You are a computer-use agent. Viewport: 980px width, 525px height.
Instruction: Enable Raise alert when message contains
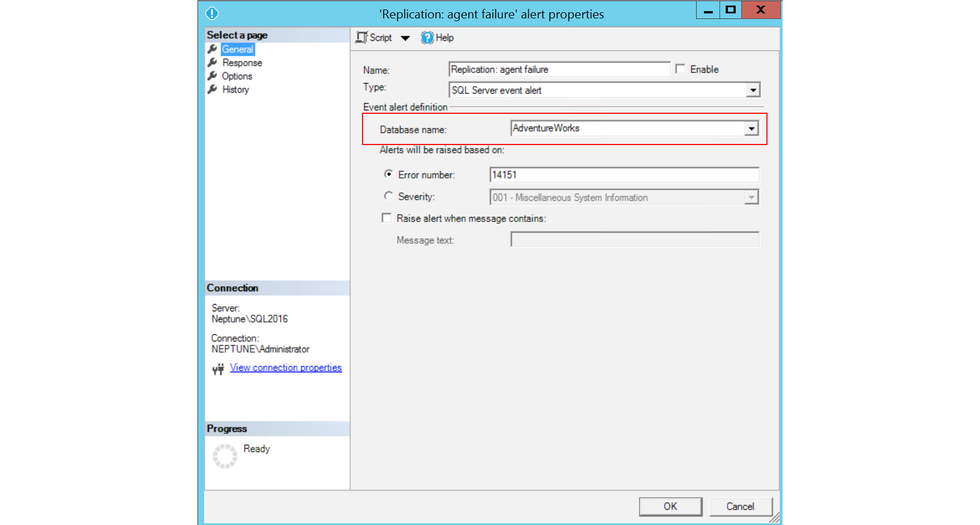coord(386,218)
